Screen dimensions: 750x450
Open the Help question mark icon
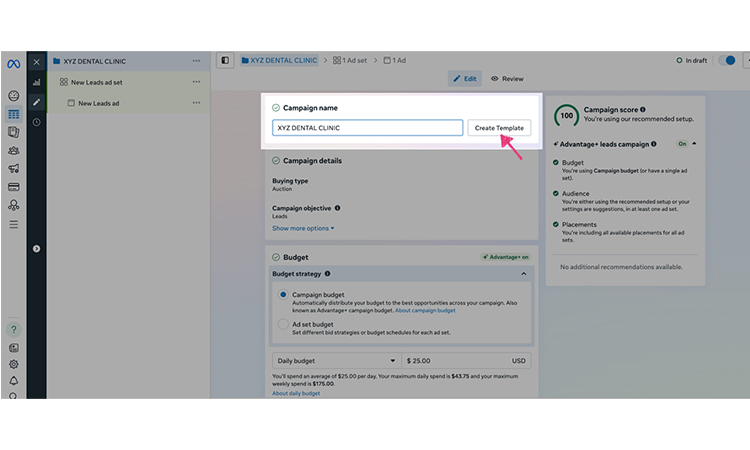[13, 329]
